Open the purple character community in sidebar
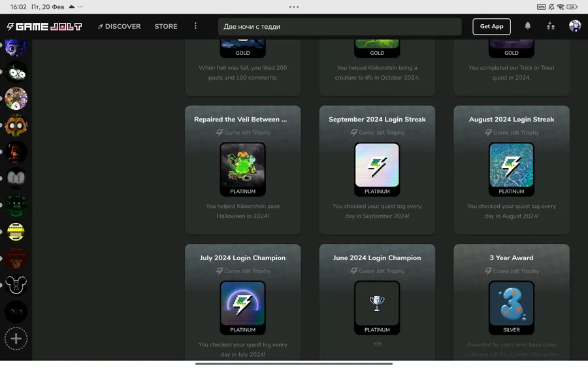Viewport: 588px width, 368px height. (16, 47)
